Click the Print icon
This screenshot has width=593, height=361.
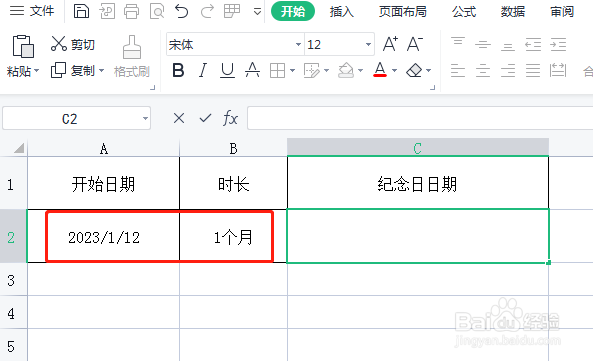tap(132, 11)
